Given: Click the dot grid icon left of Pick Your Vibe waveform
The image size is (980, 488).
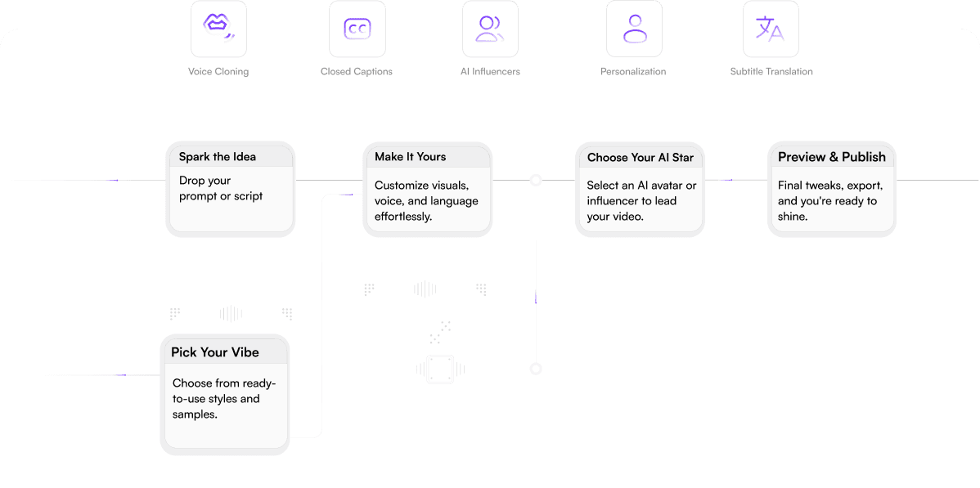Looking at the screenshot, I should (175, 313).
